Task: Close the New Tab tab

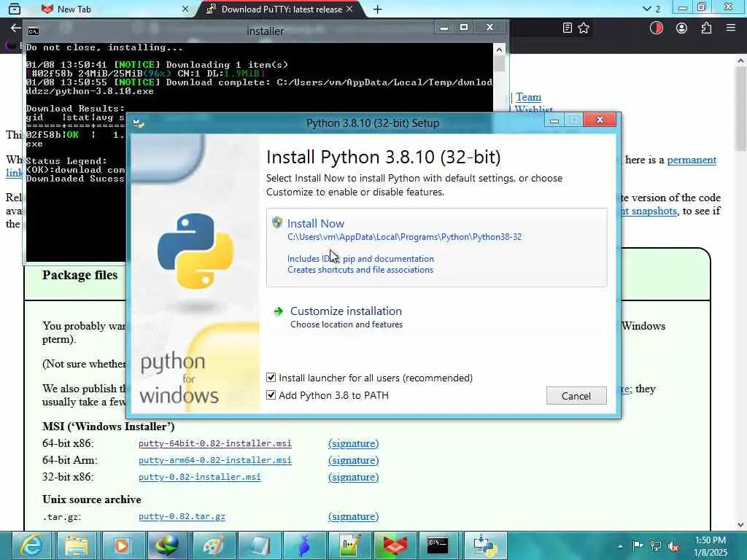Action: [x=185, y=9]
